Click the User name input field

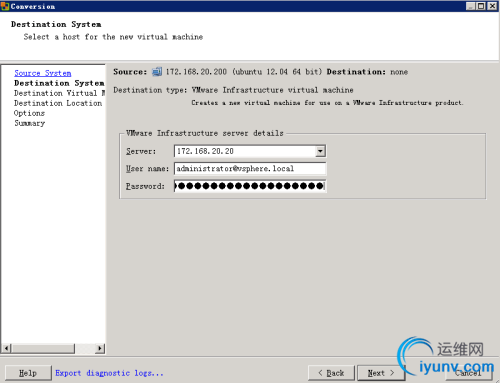pos(250,169)
